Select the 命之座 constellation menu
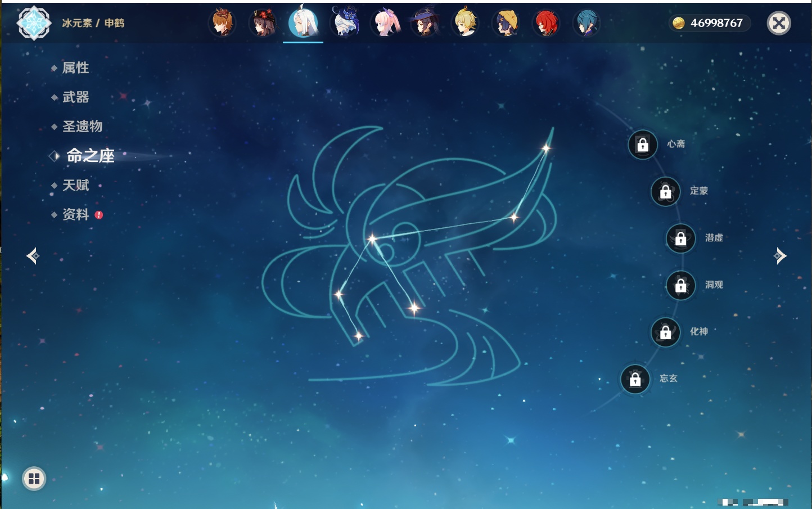Image resolution: width=812 pixels, height=509 pixels. click(x=90, y=156)
